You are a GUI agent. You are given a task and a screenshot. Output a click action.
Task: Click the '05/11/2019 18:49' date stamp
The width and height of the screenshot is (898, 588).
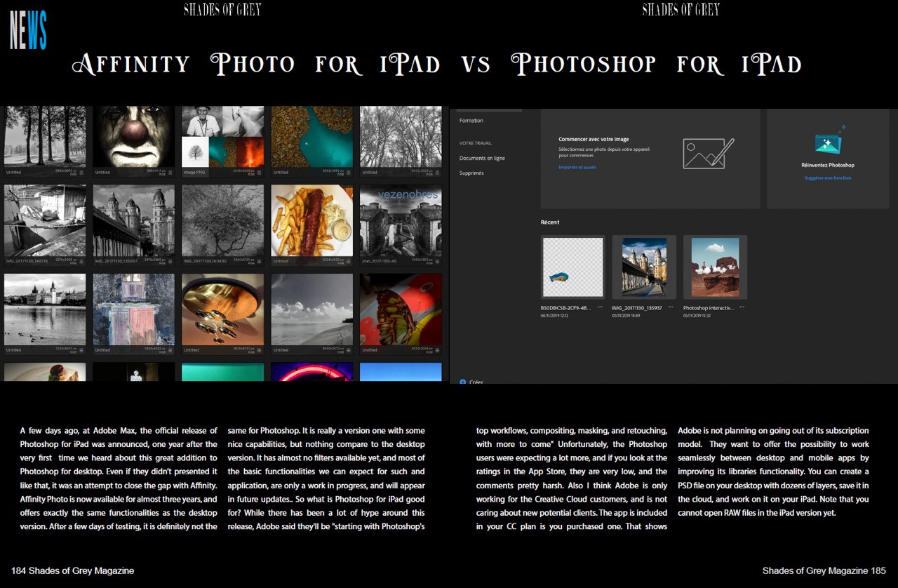(626, 316)
